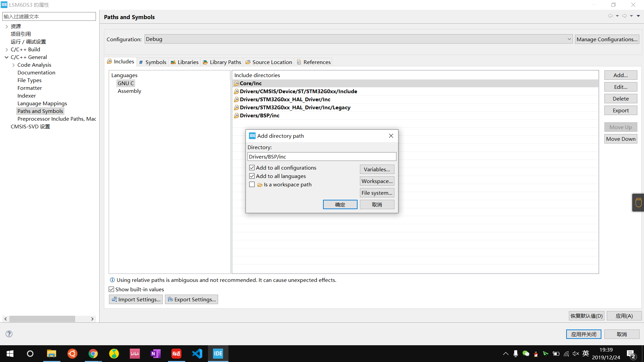Click the Windows Start button
Viewport: 644px width, 362px height.
point(10,354)
